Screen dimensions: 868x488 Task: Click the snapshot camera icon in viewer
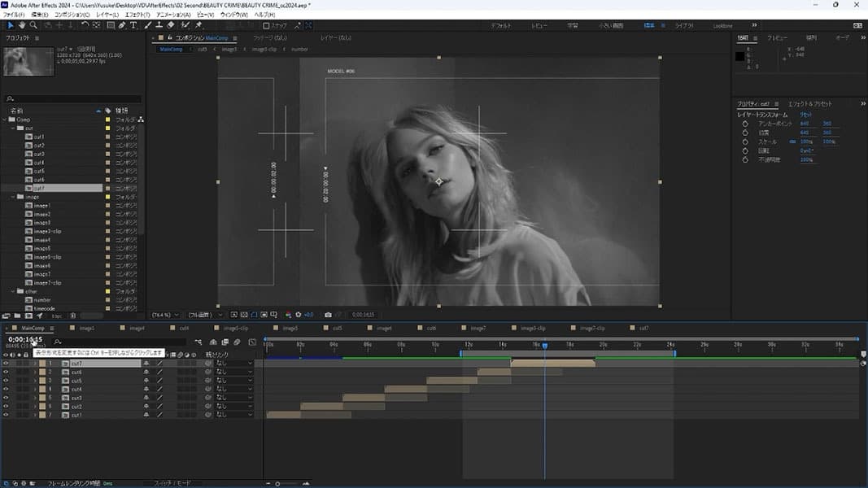(328, 314)
